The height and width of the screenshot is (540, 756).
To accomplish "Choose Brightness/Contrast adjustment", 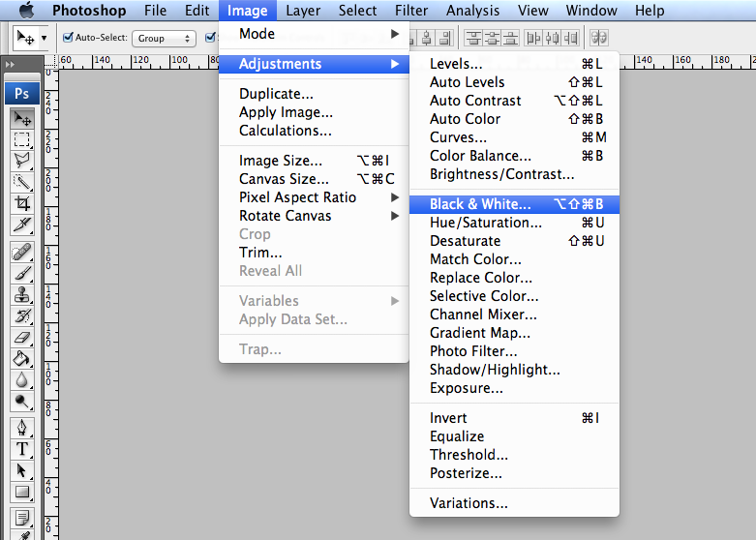I will tap(514, 174).
